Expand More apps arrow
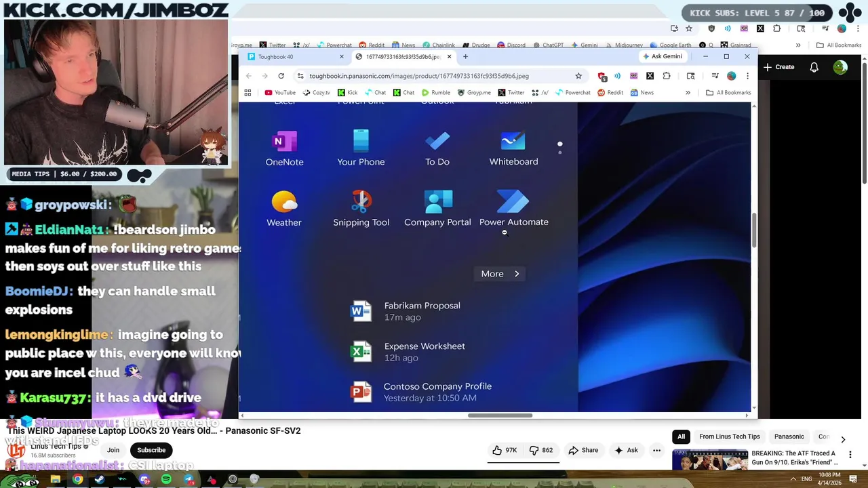The width and height of the screenshot is (868, 488). tap(500, 274)
